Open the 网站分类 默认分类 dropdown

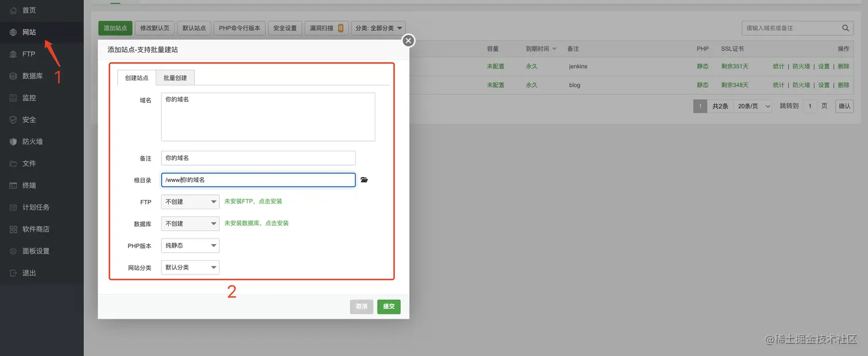(190, 267)
